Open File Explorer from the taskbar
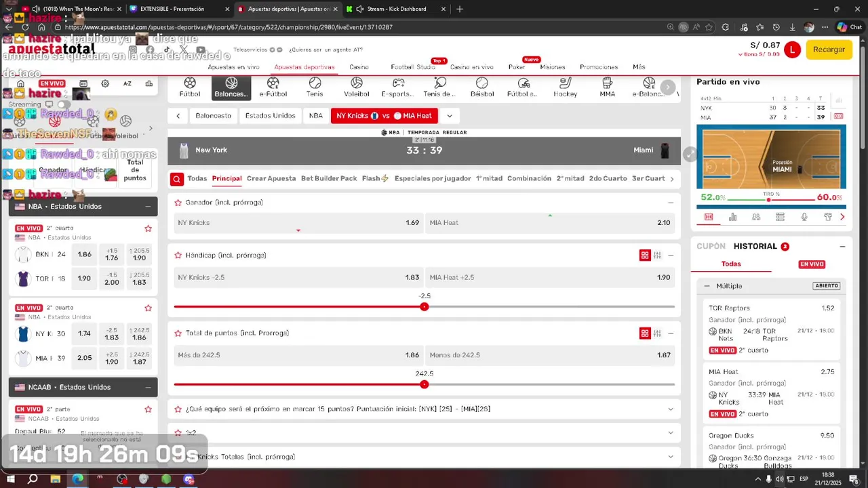Image resolution: width=868 pixels, height=488 pixels. pos(55,479)
